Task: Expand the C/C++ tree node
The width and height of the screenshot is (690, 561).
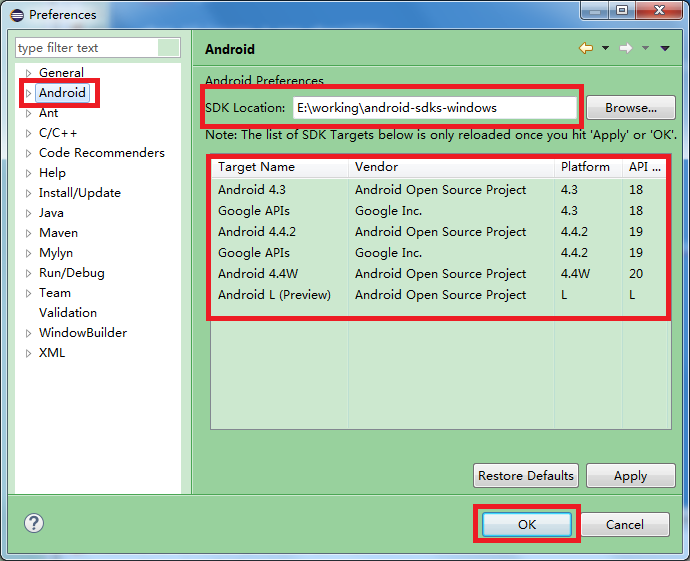Action: click(x=29, y=133)
